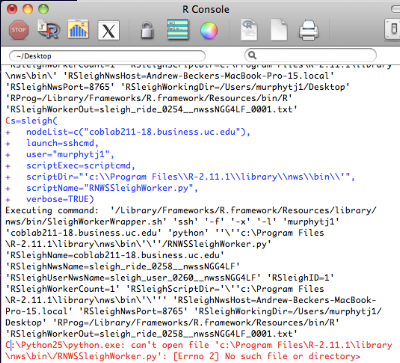Click the partially visible drawer toggle icon

(393, 29)
